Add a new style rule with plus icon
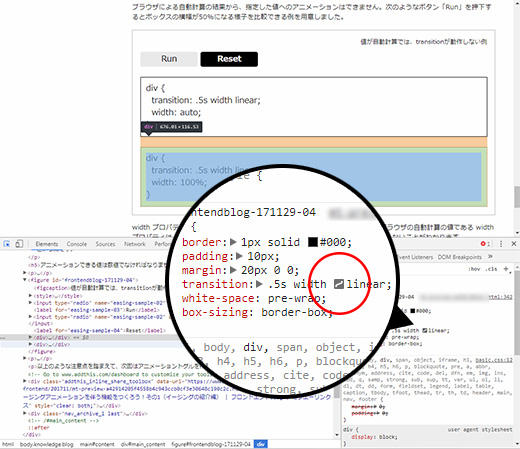Image resolution: width=520 pixels, height=449 pixels. tap(506, 269)
